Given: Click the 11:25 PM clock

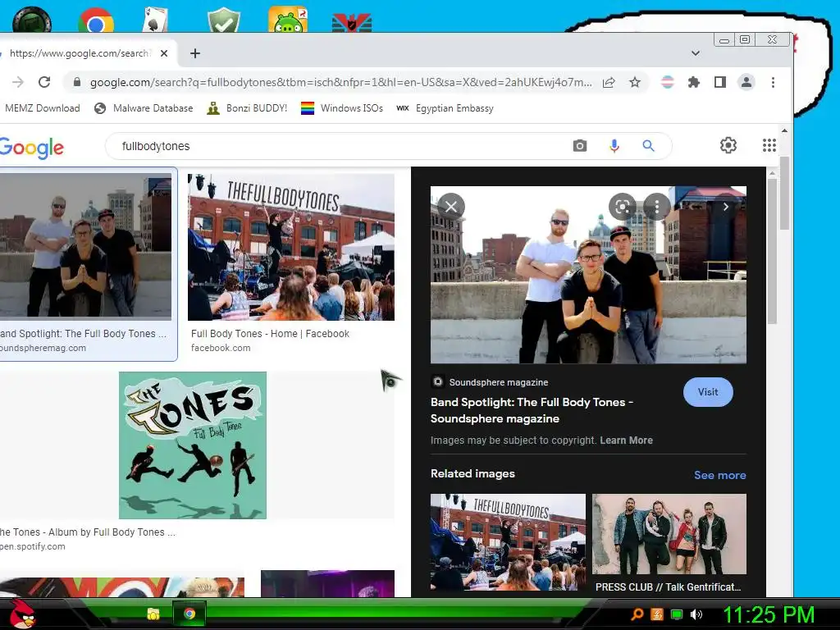Looking at the screenshot, I should point(769,614).
